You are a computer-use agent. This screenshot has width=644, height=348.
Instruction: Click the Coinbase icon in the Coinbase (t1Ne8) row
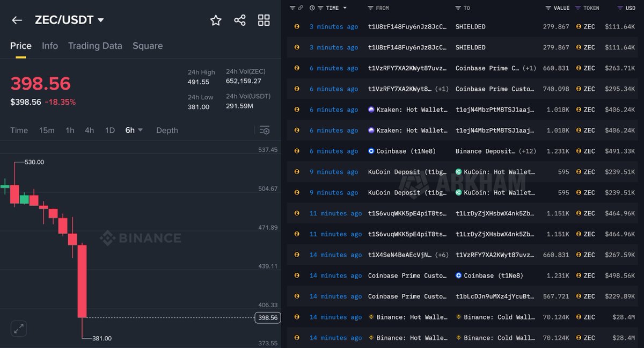click(371, 151)
